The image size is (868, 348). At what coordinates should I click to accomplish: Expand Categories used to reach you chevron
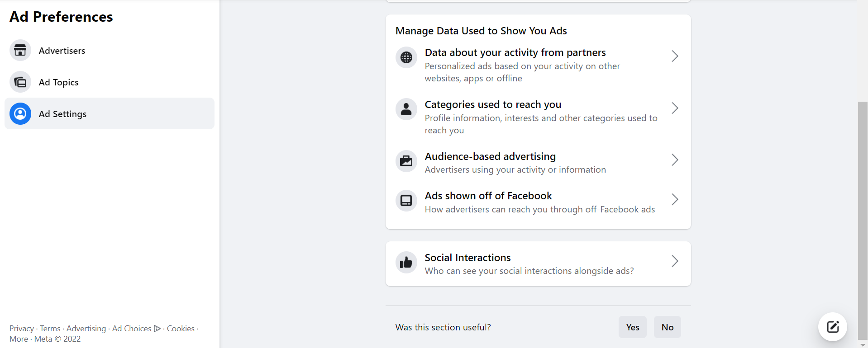(x=675, y=108)
